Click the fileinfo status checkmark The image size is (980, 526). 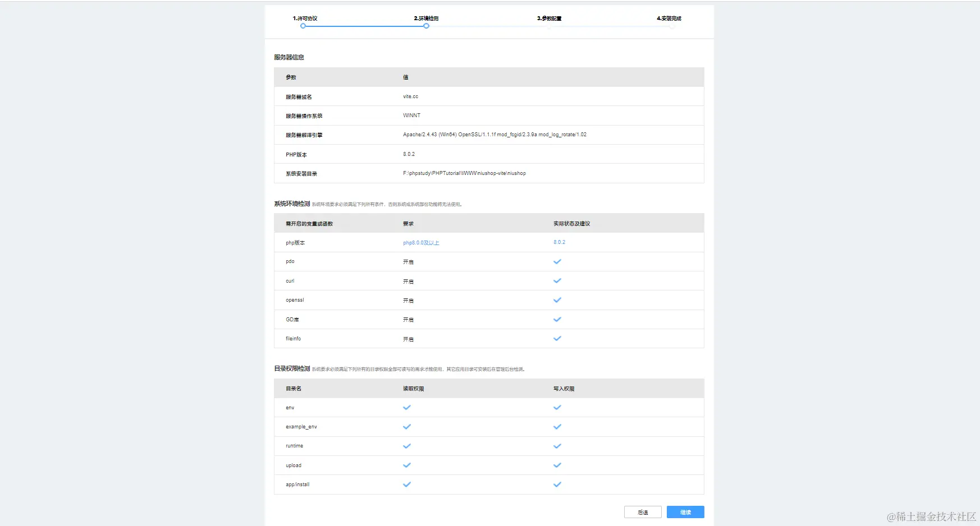coord(557,339)
